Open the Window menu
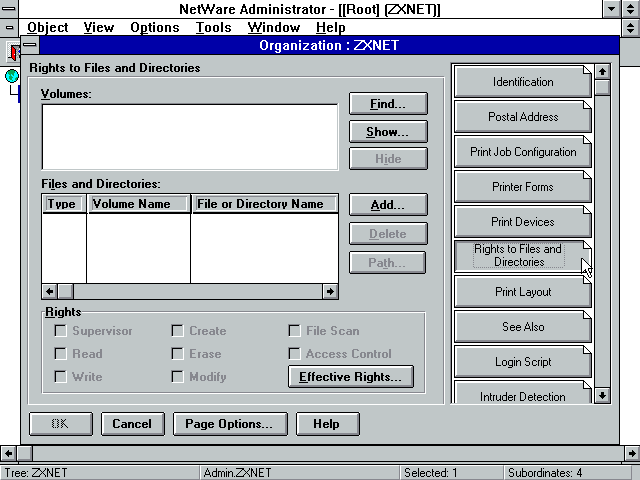The image size is (640, 480). coord(273,27)
